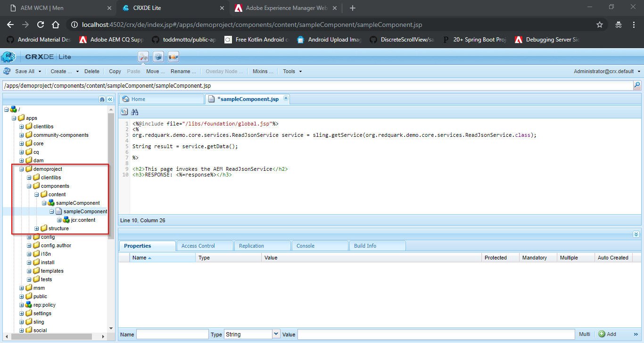Open the Package Manager cube icon
Viewport: 644px width, 343px height.
pyautogui.click(x=158, y=57)
